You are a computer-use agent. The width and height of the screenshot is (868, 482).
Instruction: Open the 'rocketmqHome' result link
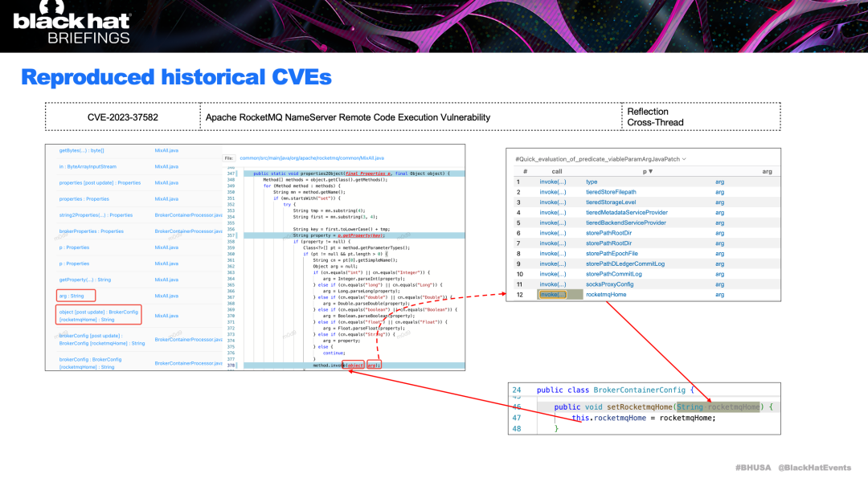point(606,294)
